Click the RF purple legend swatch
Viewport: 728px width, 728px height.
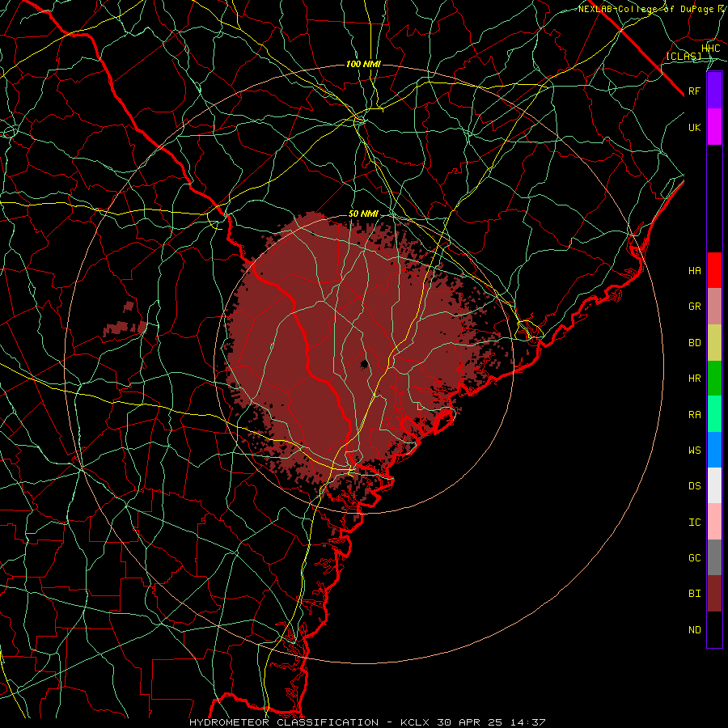tap(714, 91)
